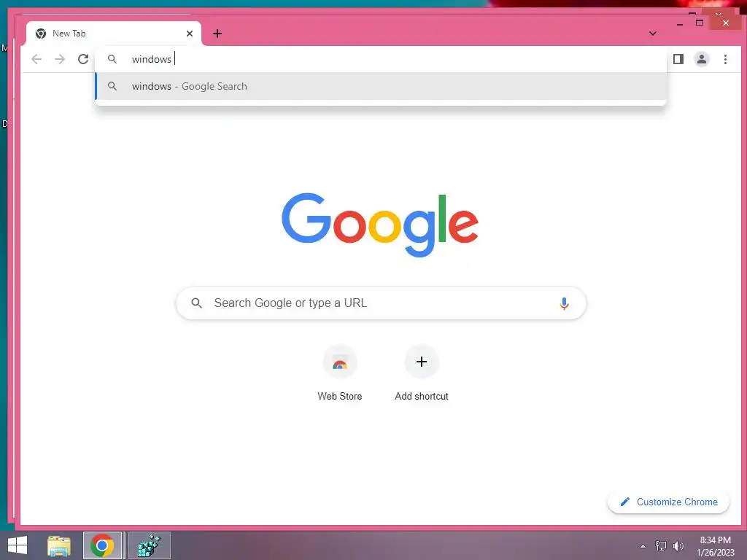Click the Google logo
The height and width of the screenshot is (560, 747).
pos(379,225)
